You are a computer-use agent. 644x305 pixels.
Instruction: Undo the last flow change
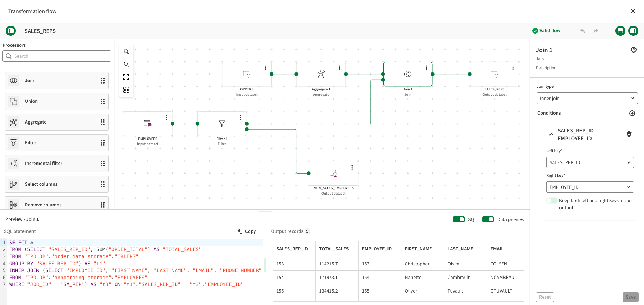click(x=583, y=31)
